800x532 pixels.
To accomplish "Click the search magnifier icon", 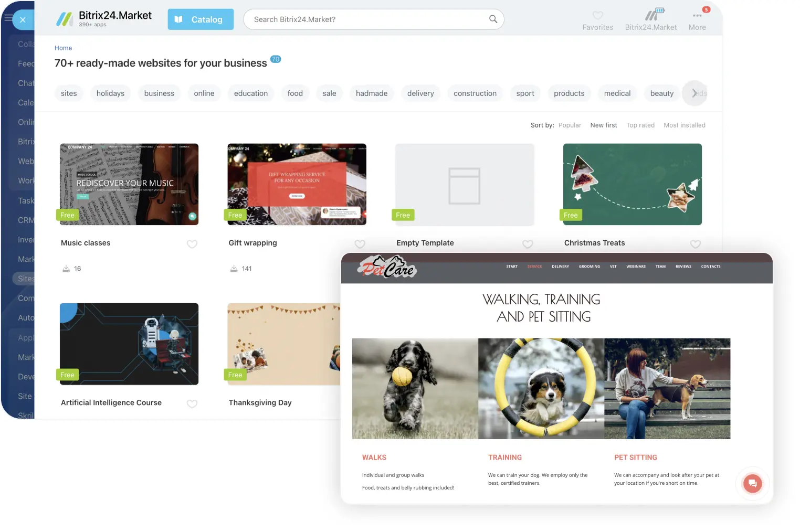I will point(493,19).
